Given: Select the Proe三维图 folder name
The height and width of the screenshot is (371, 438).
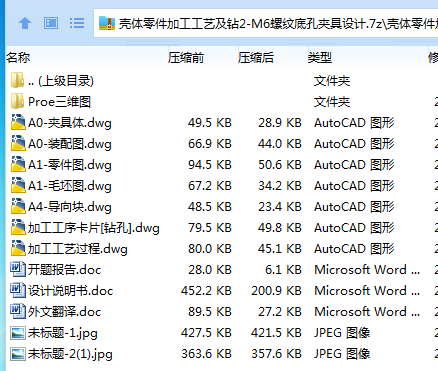Looking at the screenshot, I should click(x=59, y=102).
